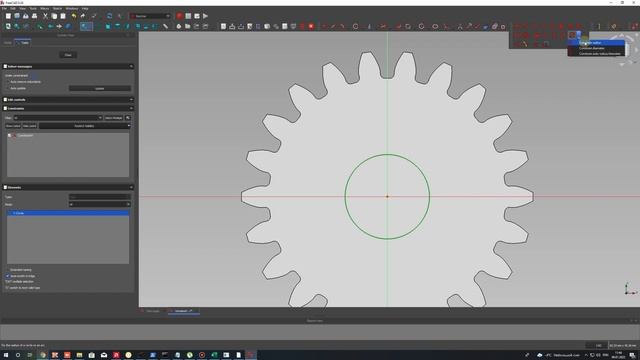Select the Create rectangle tool
Image resolution: width=640 pixels, height=360 pixels.
coord(408,26)
